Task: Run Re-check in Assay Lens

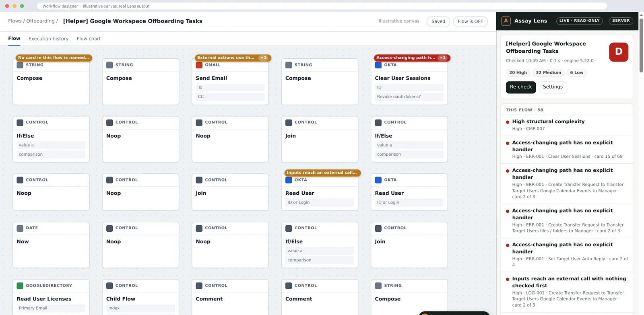Action: point(521,87)
